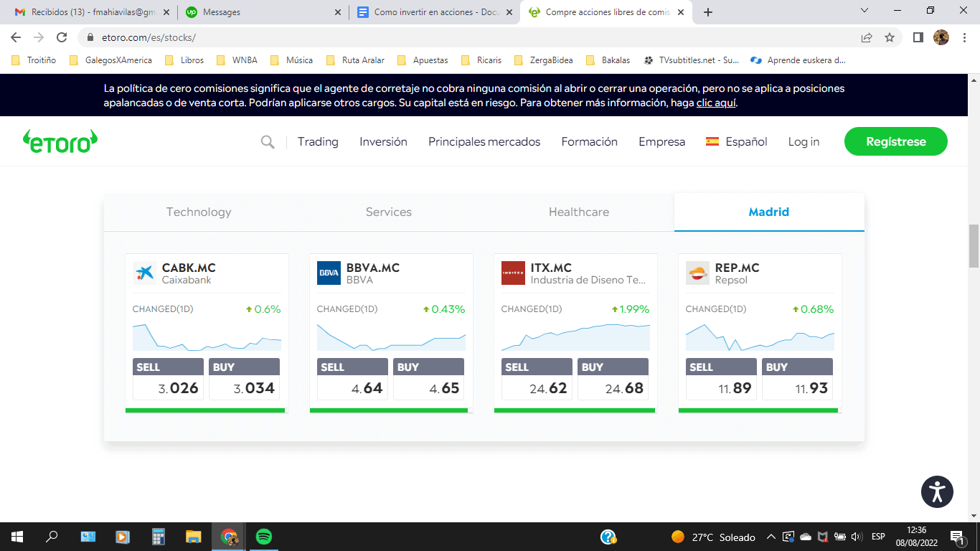Image resolution: width=980 pixels, height=551 pixels.
Task: Open the Chrome three-dot menu
Action: (x=964, y=37)
